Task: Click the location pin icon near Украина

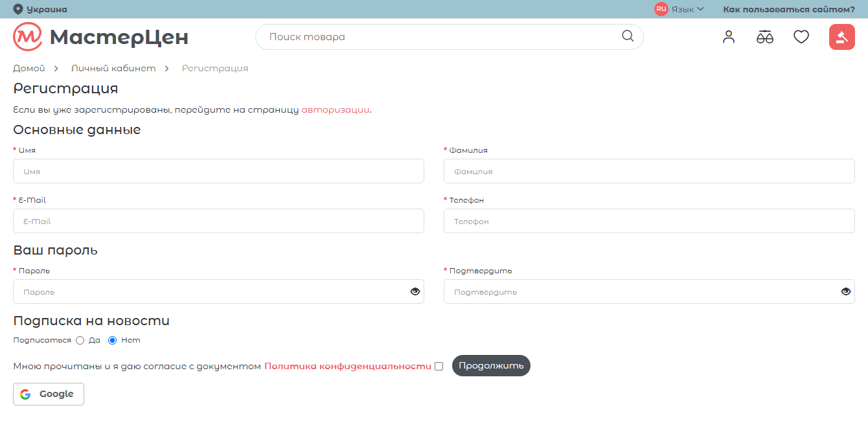Action: (x=18, y=9)
